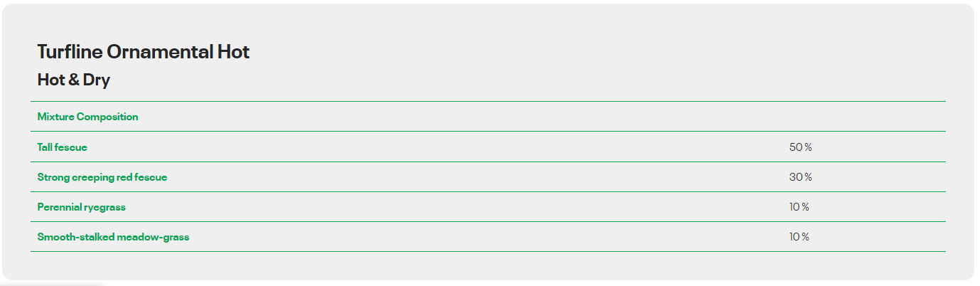The image size is (980, 286).
Task: Open the Tall fescue entry
Action: 63,147
